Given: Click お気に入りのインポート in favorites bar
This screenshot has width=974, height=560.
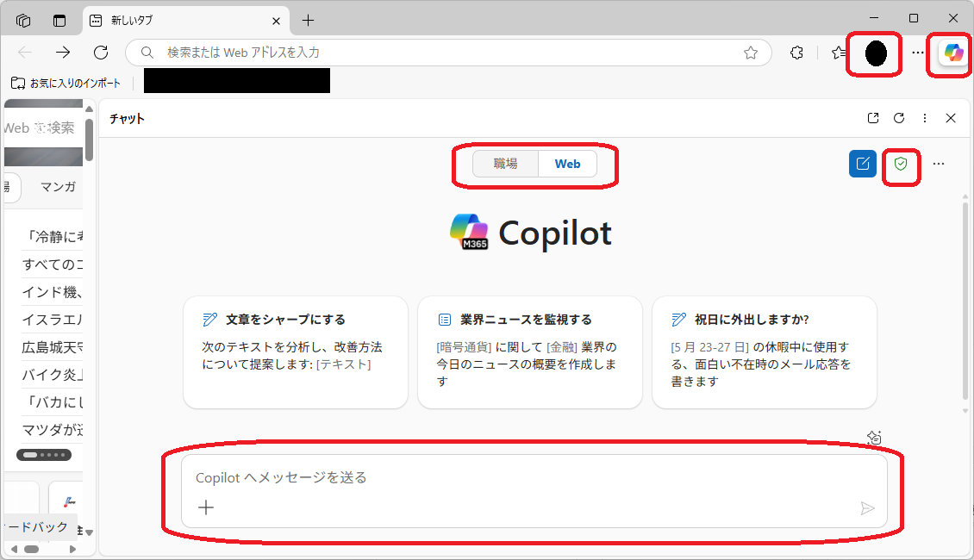Looking at the screenshot, I should (x=66, y=84).
